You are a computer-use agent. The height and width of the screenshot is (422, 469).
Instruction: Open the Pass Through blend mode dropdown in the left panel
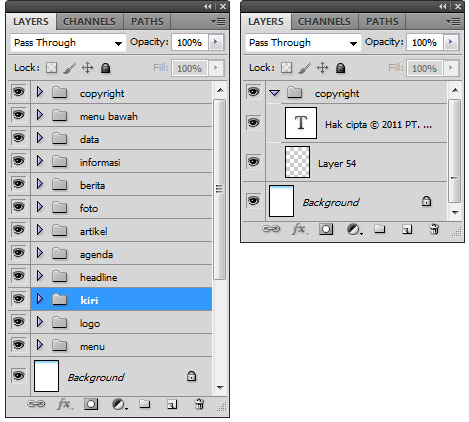68,43
